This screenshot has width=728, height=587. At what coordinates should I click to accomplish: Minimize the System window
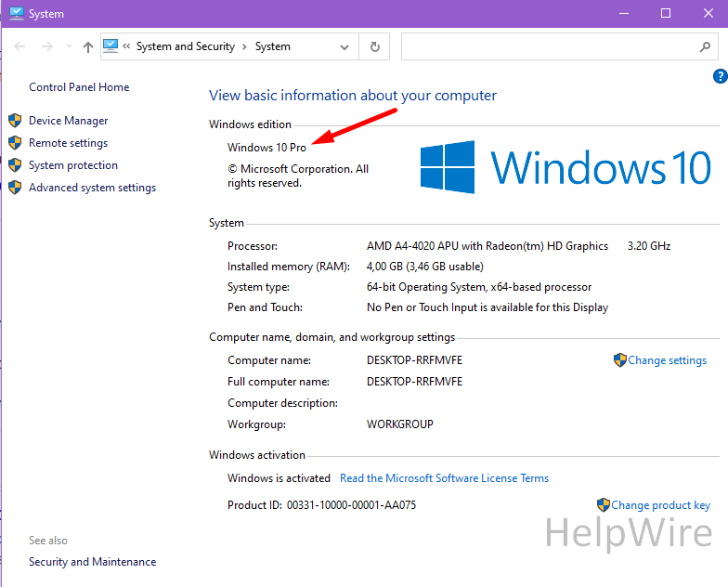pos(624,13)
